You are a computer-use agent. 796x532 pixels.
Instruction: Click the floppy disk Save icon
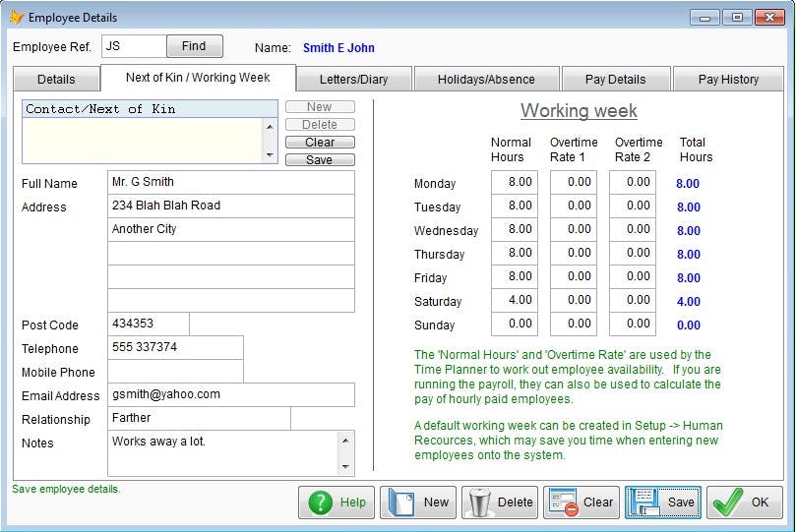pyautogui.click(x=643, y=502)
